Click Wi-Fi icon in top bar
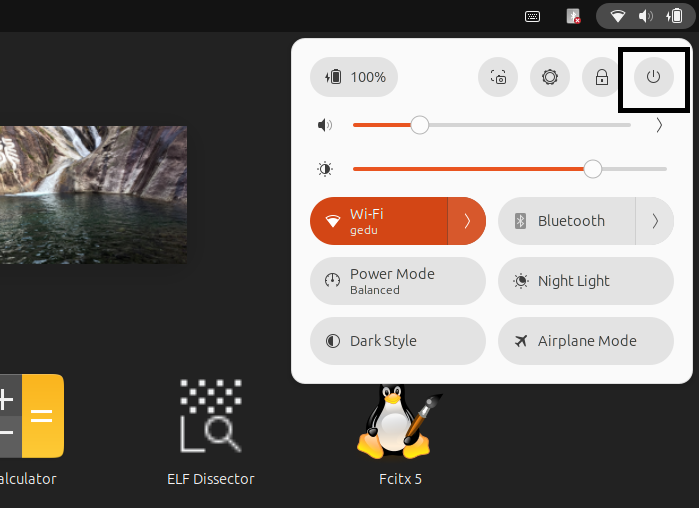 [617, 16]
